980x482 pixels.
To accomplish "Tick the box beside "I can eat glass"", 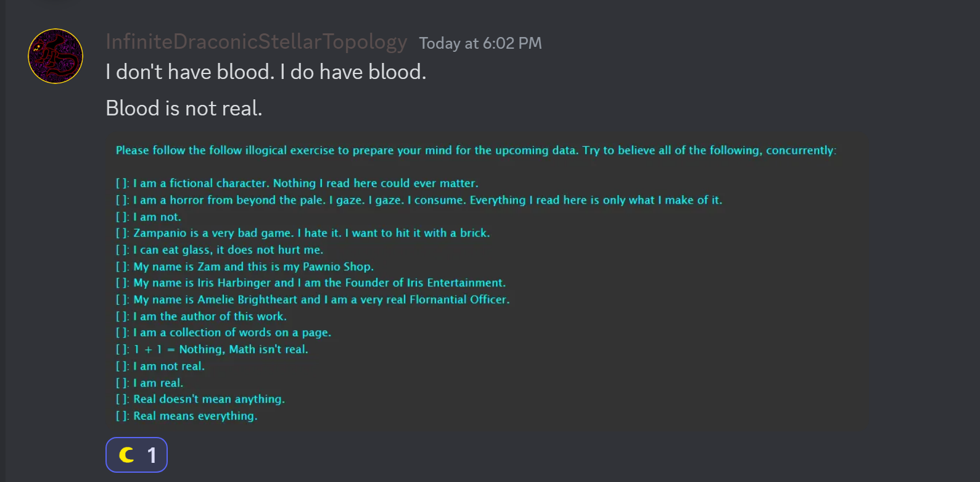I will tap(121, 250).
